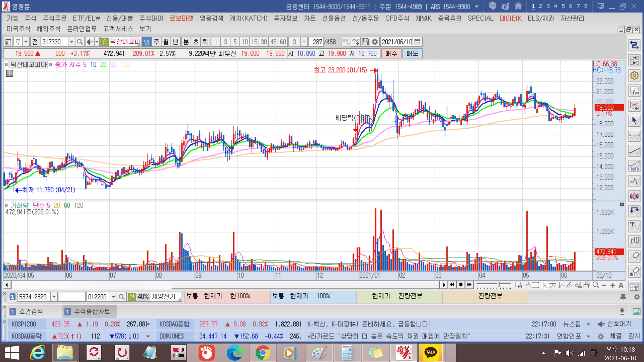The height and width of the screenshot is (362, 644).
Task: Open the 로보마켓 menu
Action: 181,18
